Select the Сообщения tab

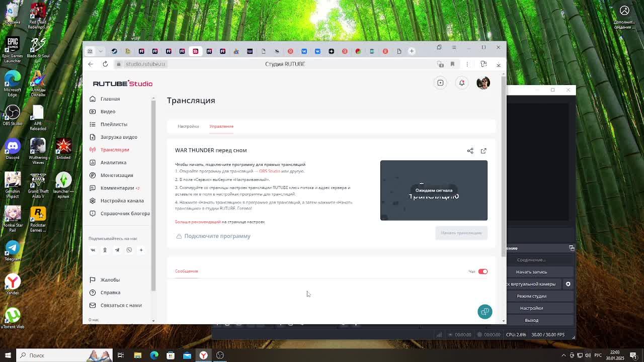tap(186, 271)
